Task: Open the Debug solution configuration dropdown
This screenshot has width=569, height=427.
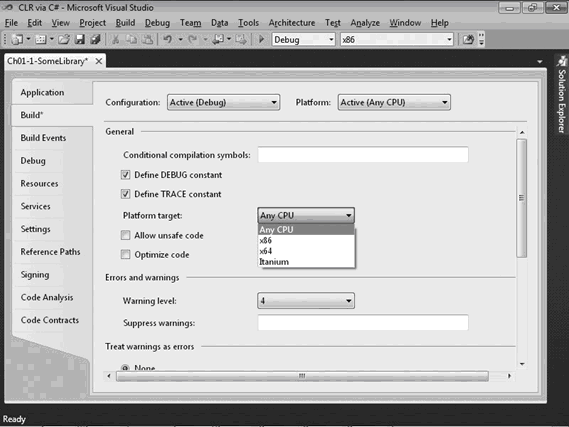Action: coord(303,40)
